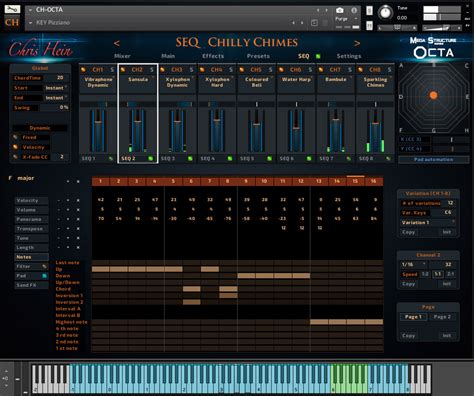This screenshot has height=396, width=474.
Task: Switch to the Effects tab
Action: pos(213,56)
